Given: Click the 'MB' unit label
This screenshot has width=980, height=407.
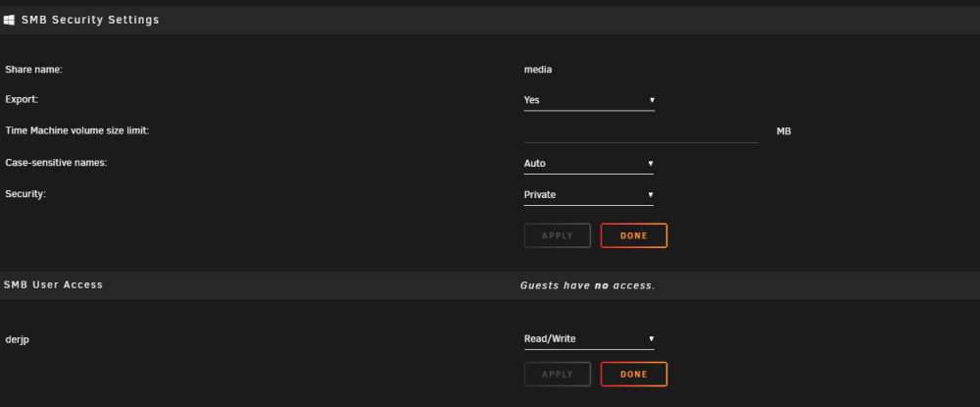Looking at the screenshot, I should click(784, 132).
